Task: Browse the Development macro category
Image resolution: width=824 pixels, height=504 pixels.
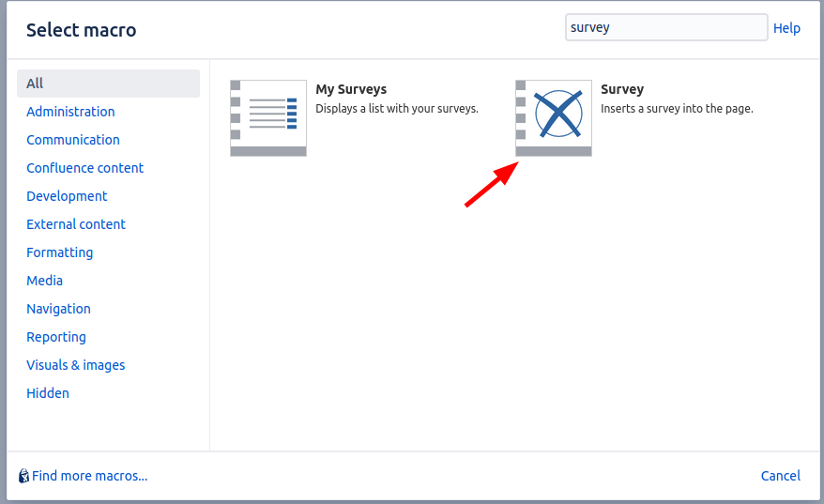Action: point(67,196)
